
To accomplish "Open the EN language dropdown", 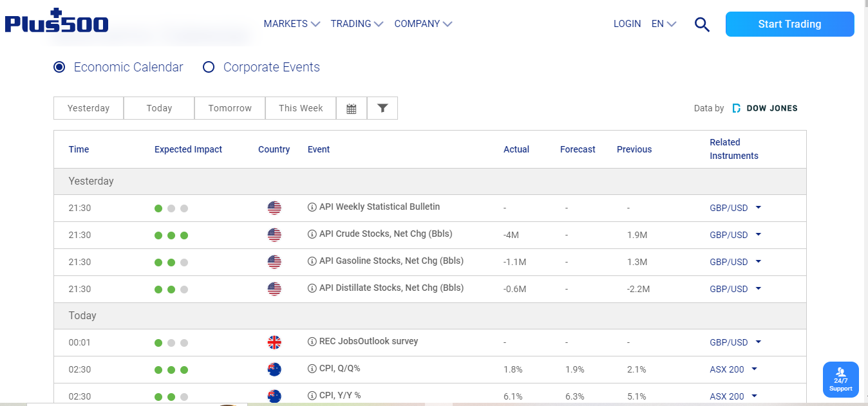I will (x=664, y=24).
